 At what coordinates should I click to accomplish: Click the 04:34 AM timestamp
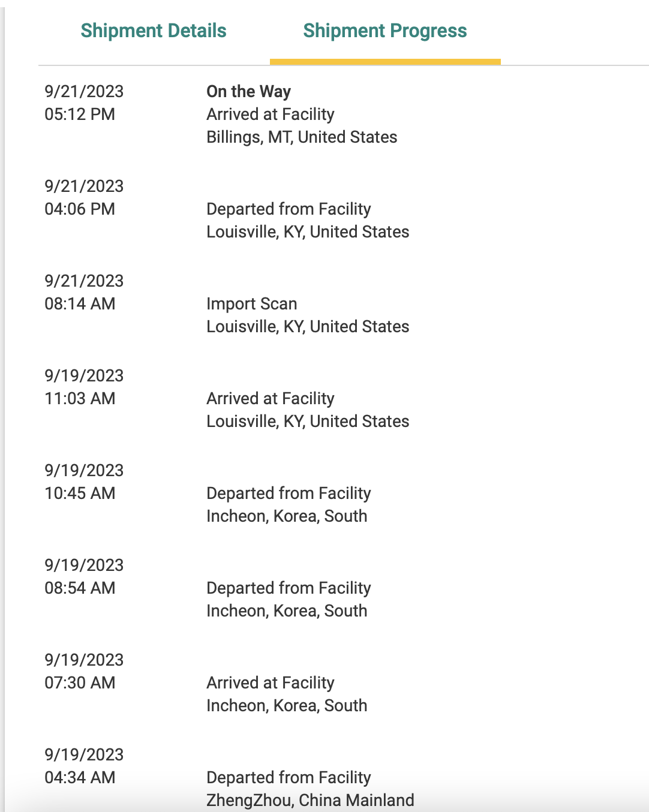pyautogui.click(x=80, y=777)
